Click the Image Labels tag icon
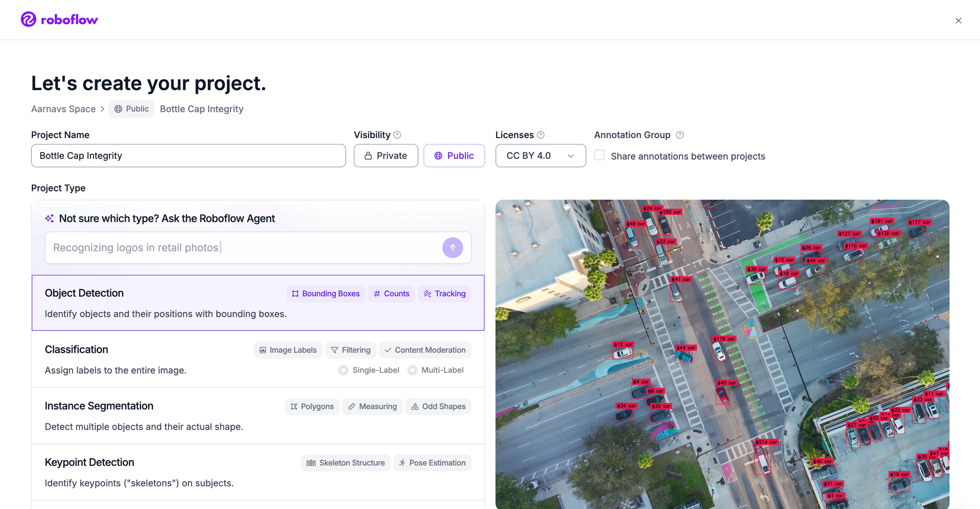 click(x=263, y=350)
